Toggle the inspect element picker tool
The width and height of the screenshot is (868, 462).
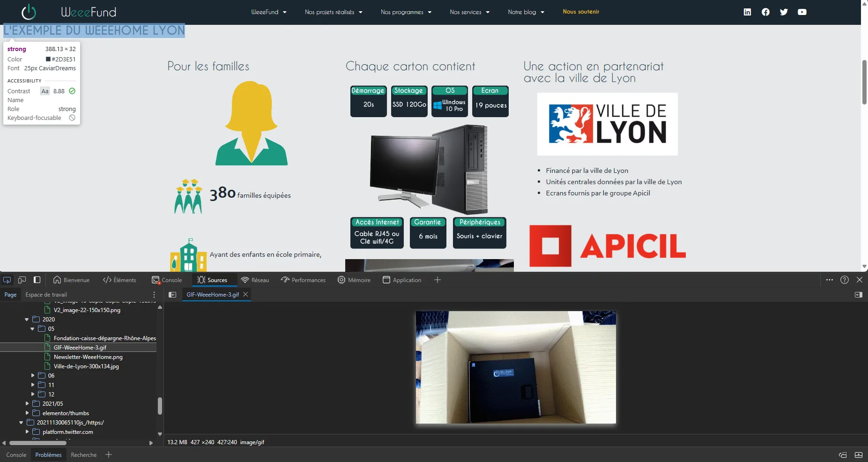click(7, 280)
